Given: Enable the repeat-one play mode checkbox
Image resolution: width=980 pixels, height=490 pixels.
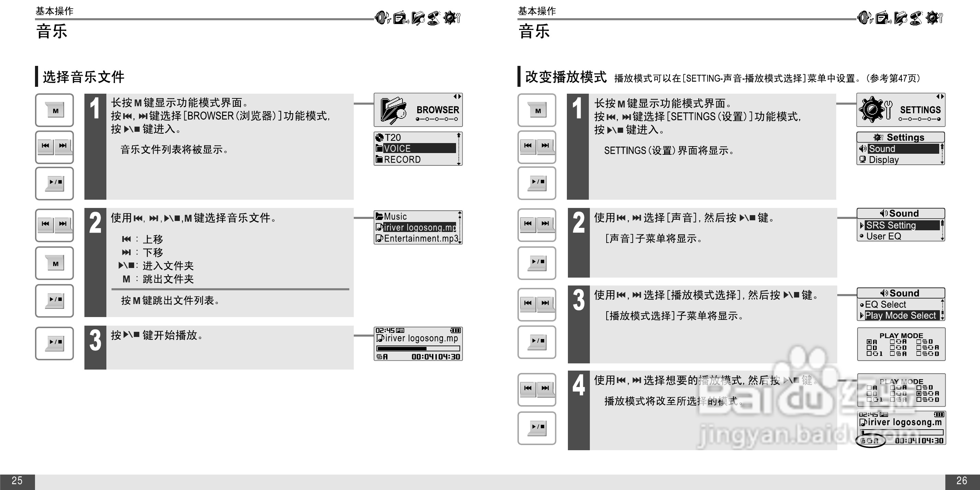Looking at the screenshot, I should pos(869,353).
